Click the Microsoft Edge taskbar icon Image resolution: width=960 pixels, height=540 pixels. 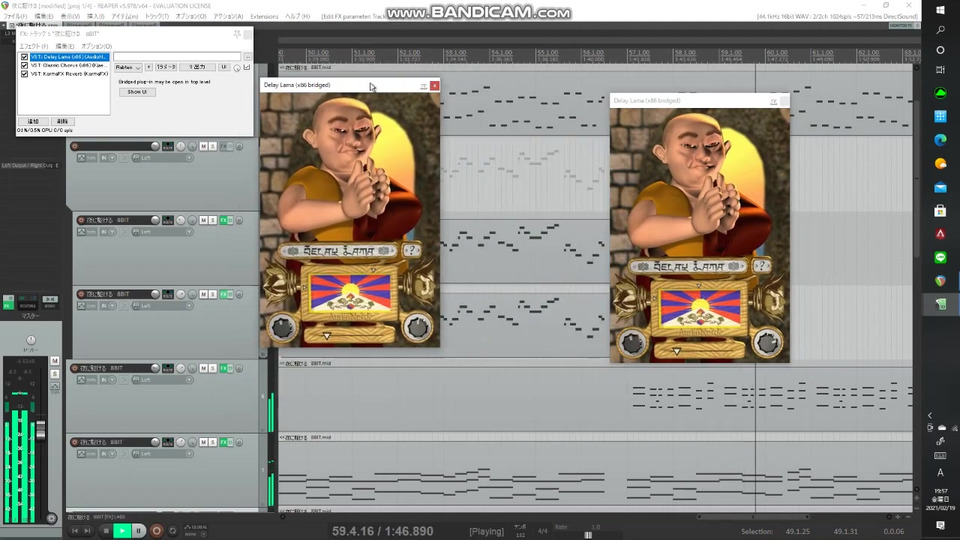tap(940, 140)
